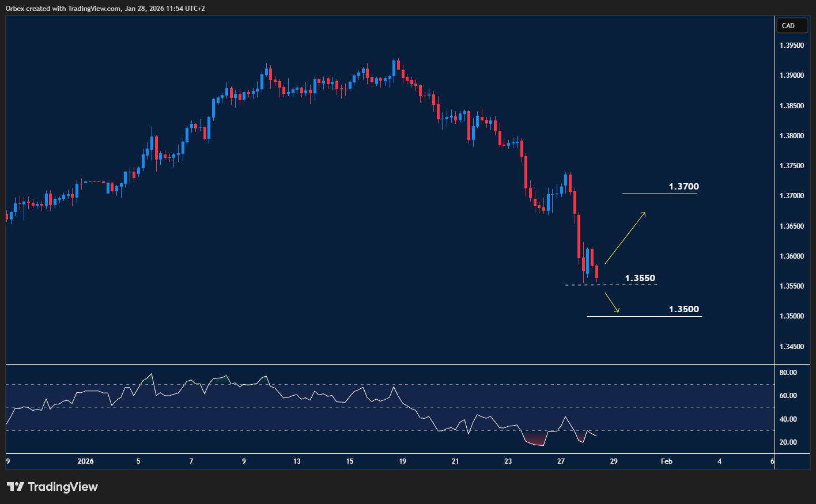Click price axis label 1.34500
This screenshot has height=504, width=816.
click(x=792, y=347)
